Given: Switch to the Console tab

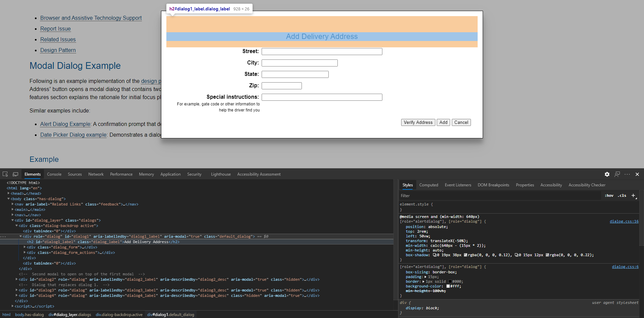Looking at the screenshot, I should (x=54, y=174).
